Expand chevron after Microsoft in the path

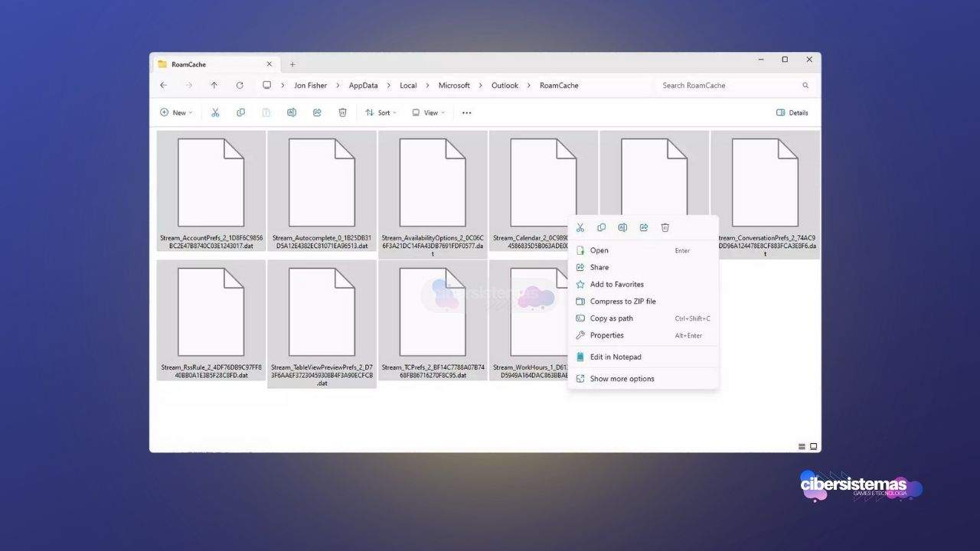481,85
